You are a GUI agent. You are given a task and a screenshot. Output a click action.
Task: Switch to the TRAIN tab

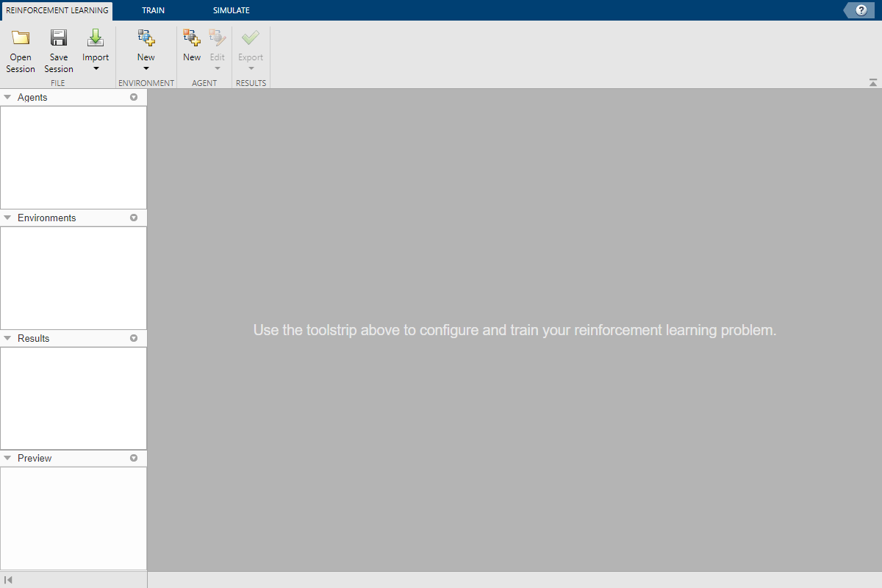[x=153, y=10]
